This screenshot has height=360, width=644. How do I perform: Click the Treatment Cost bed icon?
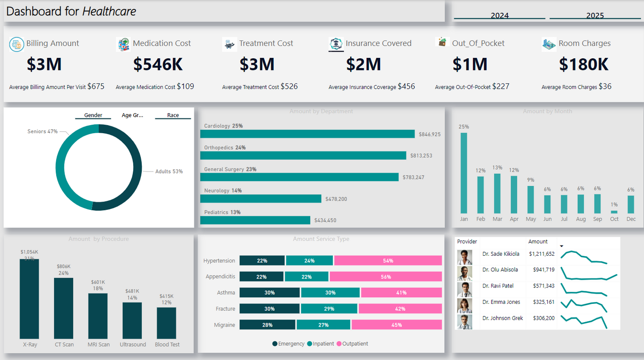(230, 45)
